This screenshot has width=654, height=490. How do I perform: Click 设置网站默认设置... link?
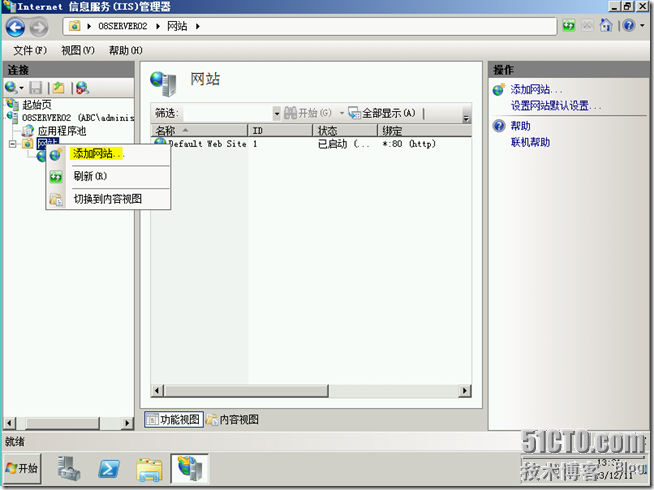pyautogui.click(x=556, y=106)
